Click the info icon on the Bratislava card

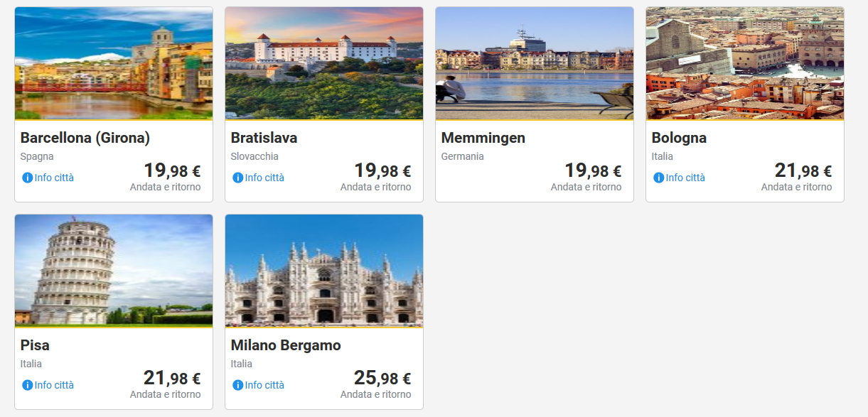[238, 178]
